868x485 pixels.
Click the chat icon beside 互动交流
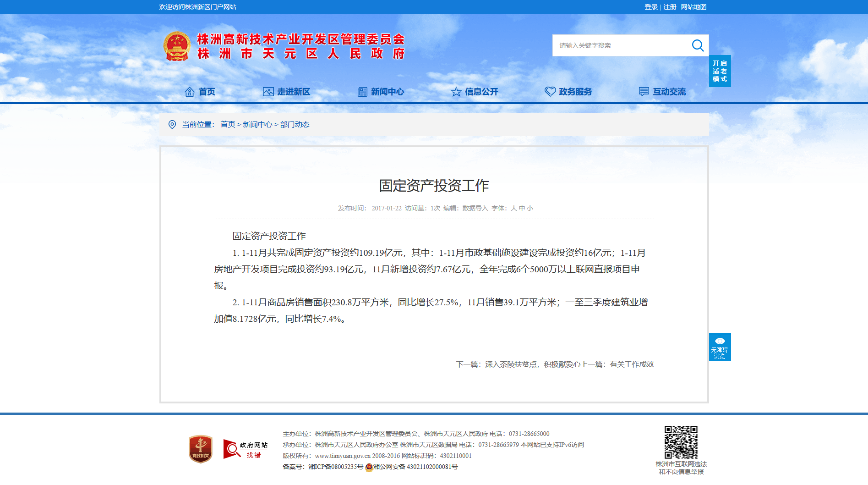coord(644,92)
